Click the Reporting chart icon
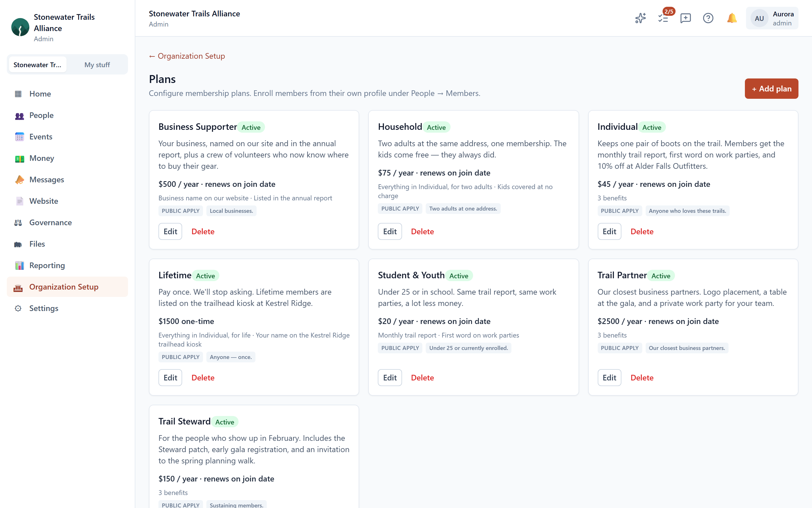Viewport: 812px width, 508px height. [19, 265]
